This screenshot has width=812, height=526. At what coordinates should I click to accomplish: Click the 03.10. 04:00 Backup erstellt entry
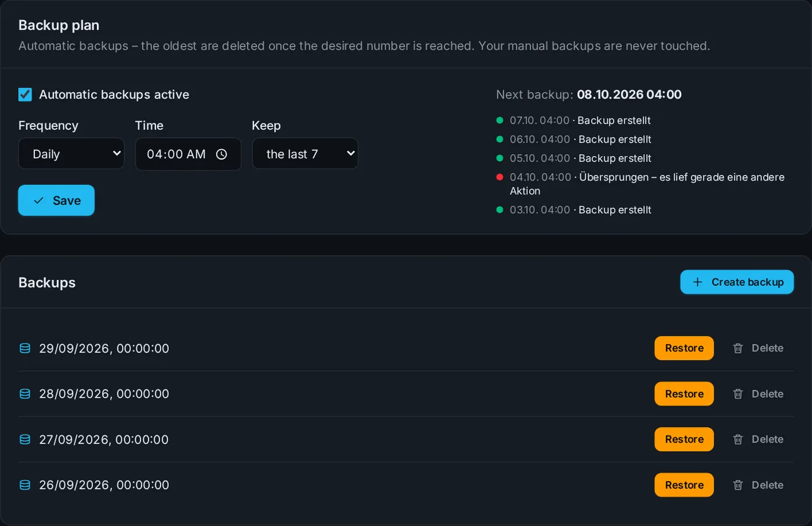(581, 210)
